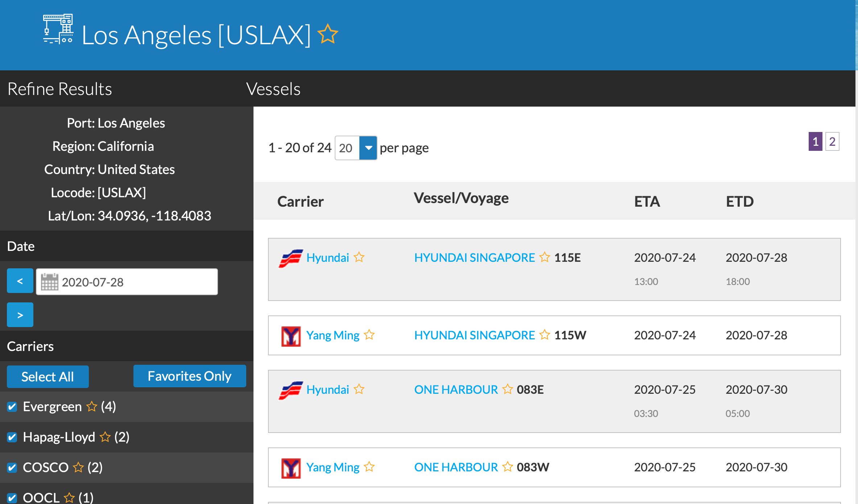Click the ETA column header

[x=647, y=201]
